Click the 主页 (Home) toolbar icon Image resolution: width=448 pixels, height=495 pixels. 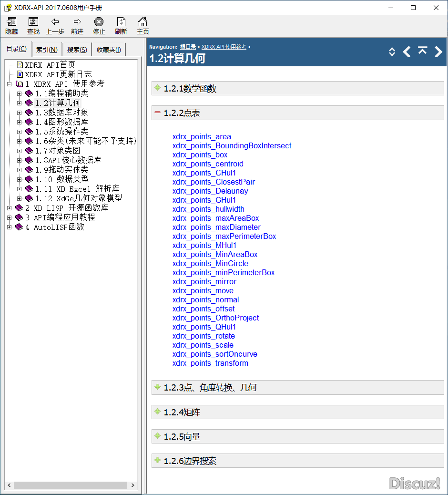pos(143,26)
